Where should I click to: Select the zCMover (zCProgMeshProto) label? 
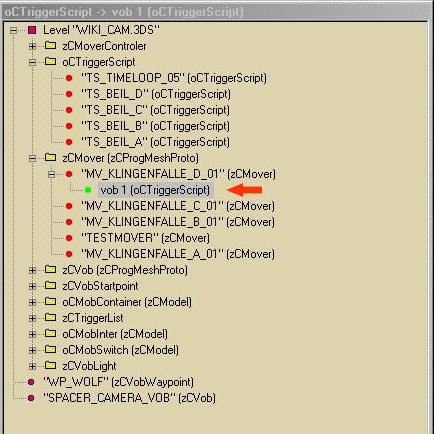(130, 158)
